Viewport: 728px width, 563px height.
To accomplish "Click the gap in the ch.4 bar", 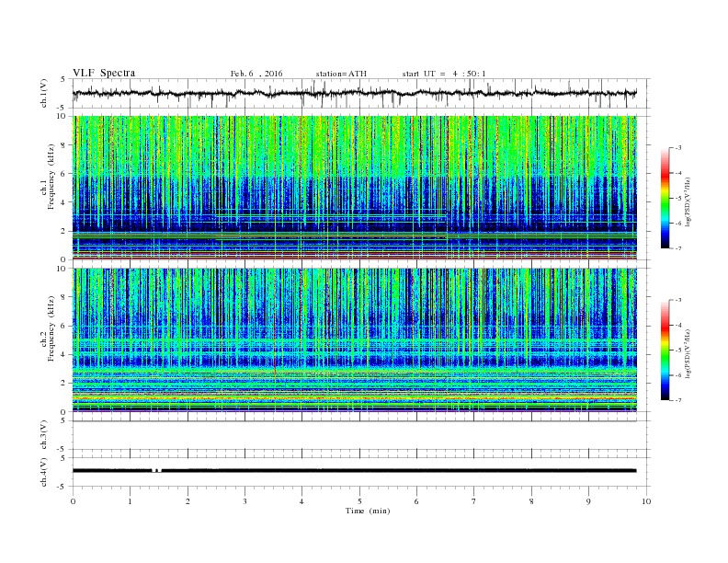I will [x=156, y=471].
